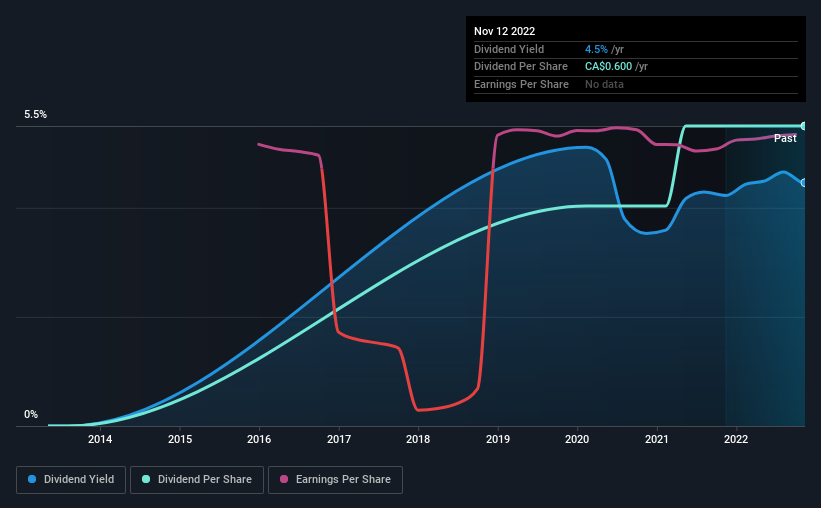
Task: Click the blue Dividend Yield legend dot
Action: coord(32,479)
